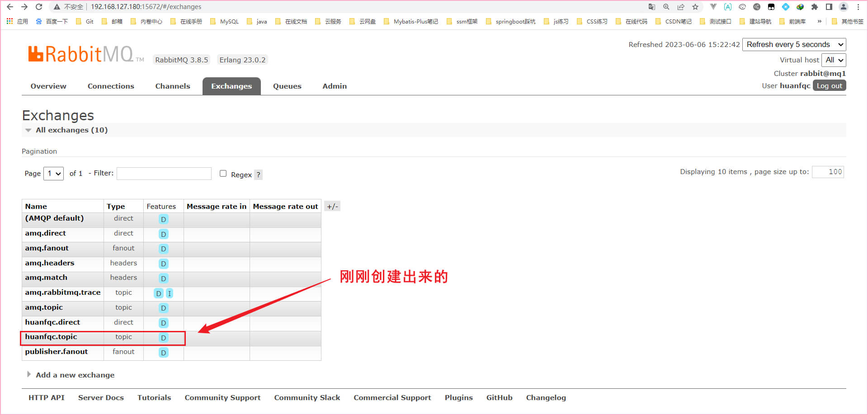Click the D badge on amq.rabbitmq.trace row
The width and height of the screenshot is (868, 415).
(159, 293)
